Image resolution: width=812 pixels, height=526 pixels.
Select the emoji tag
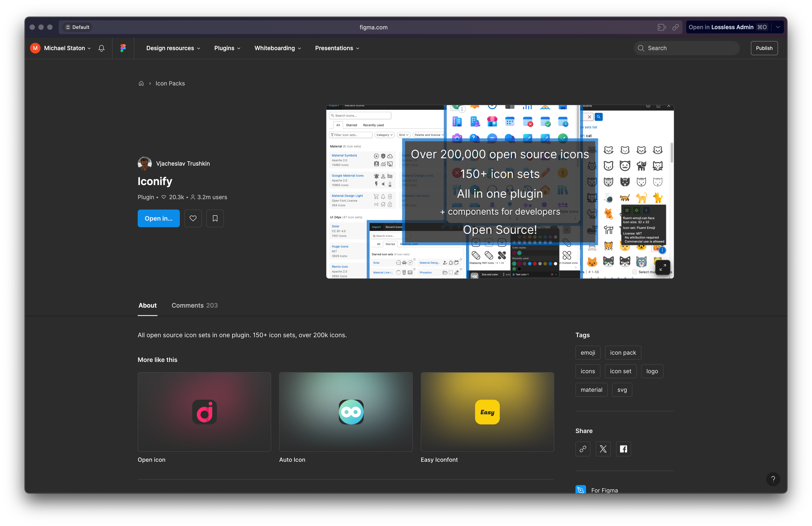[588, 353]
